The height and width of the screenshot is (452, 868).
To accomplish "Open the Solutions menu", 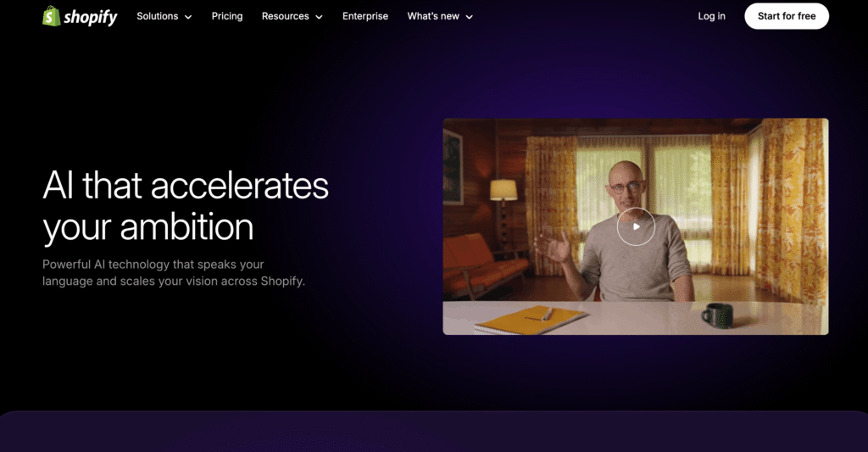I will click(164, 16).
